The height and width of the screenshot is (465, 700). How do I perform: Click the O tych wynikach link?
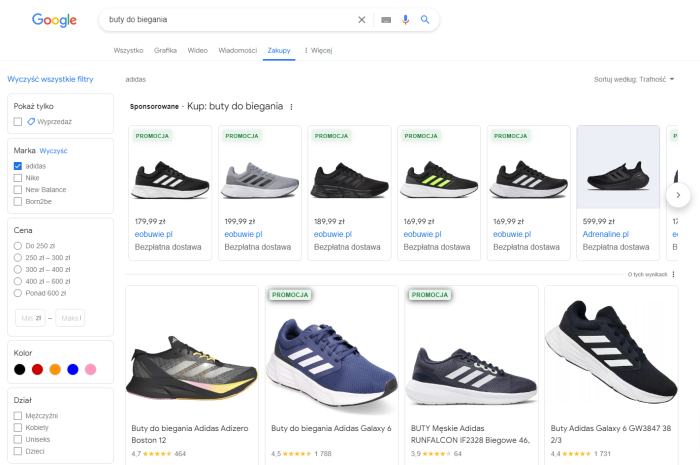coord(647,274)
